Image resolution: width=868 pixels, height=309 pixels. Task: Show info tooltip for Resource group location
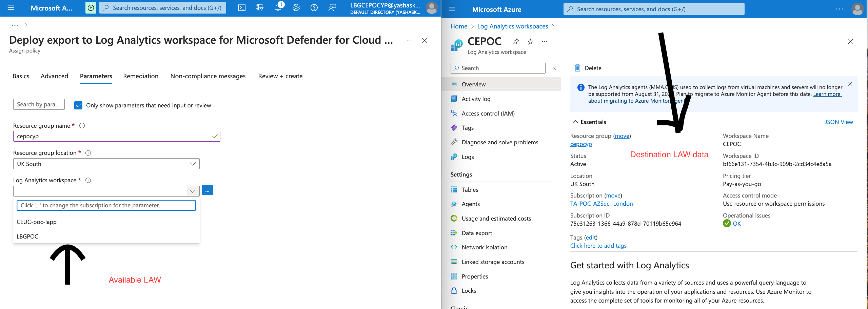pyautogui.click(x=88, y=153)
